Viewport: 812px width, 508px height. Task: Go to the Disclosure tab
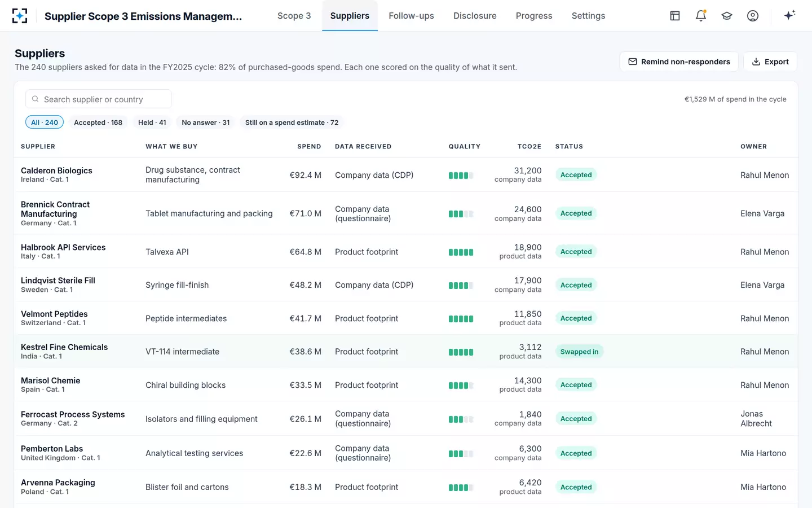point(475,16)
